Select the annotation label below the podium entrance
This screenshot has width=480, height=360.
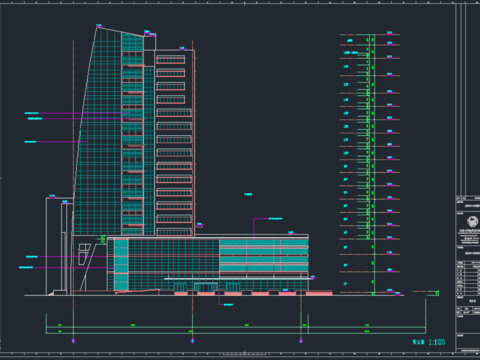click(x=228, y=304)
